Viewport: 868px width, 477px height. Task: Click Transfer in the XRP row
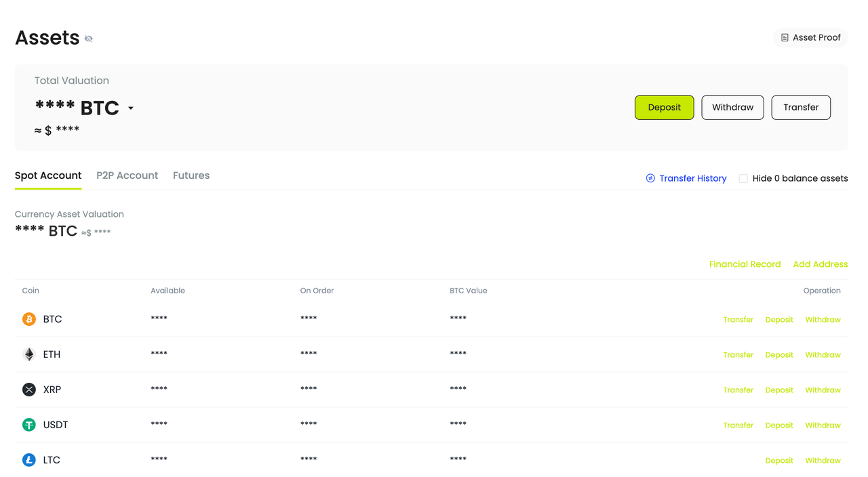click(738, 390)
